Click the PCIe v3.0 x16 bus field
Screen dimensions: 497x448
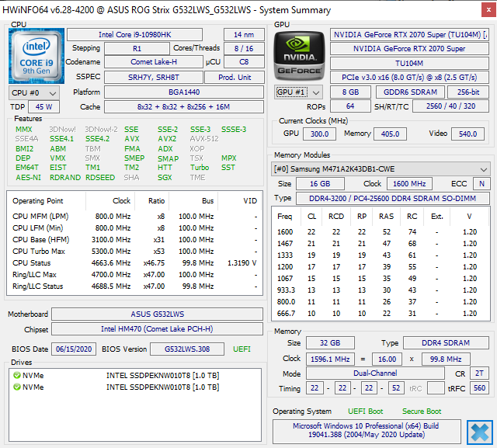click(409, 78)
